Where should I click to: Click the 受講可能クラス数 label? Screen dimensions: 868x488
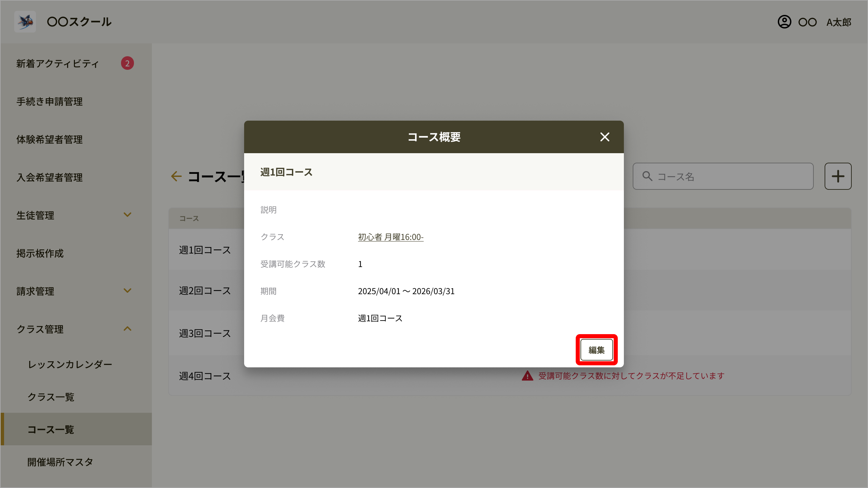[293, 264]
